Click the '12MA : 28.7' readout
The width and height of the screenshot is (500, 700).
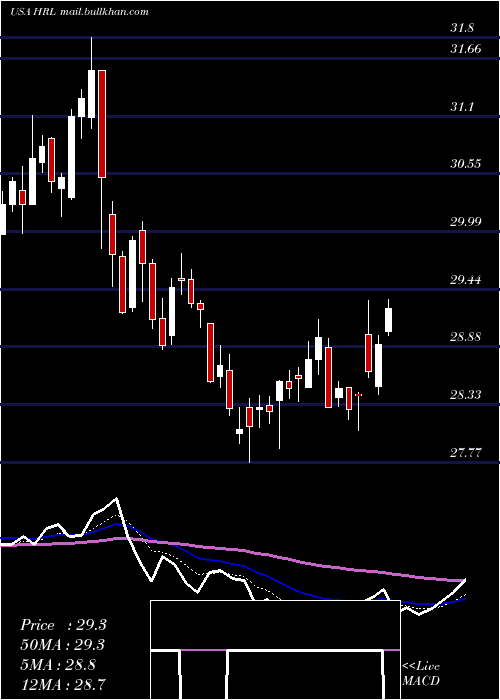coord(63,684)
